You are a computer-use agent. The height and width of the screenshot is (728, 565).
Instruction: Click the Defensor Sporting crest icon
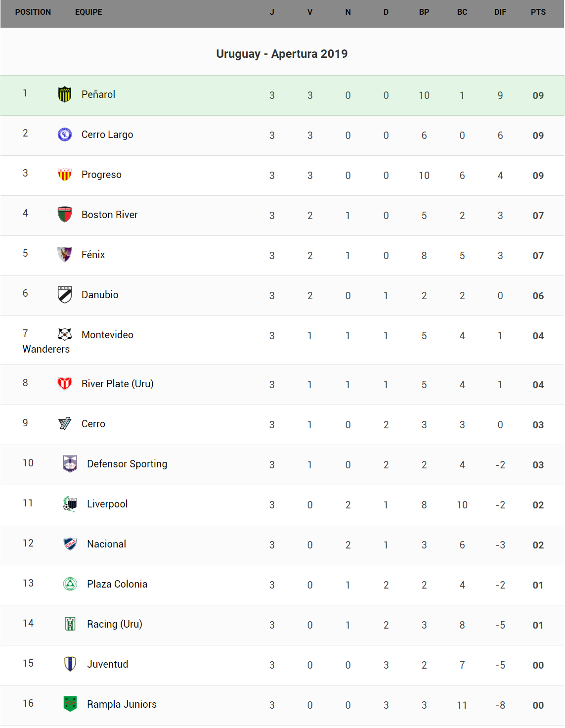70,463
